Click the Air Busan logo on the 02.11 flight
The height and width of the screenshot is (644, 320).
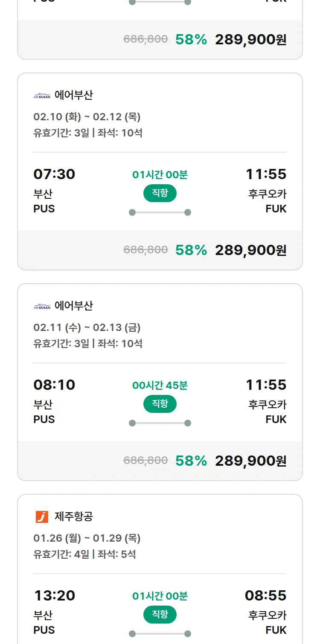pyautogui.click(x=42, y=306)
